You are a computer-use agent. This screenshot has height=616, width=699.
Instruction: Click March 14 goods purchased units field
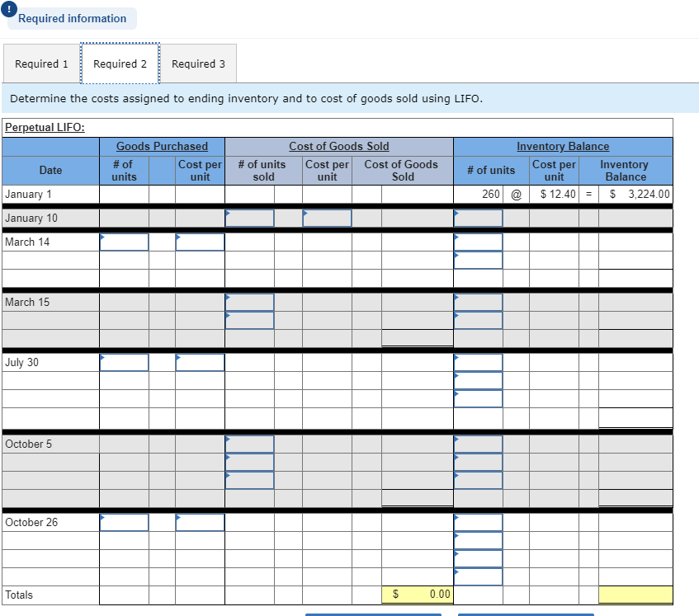click(125, 242)
